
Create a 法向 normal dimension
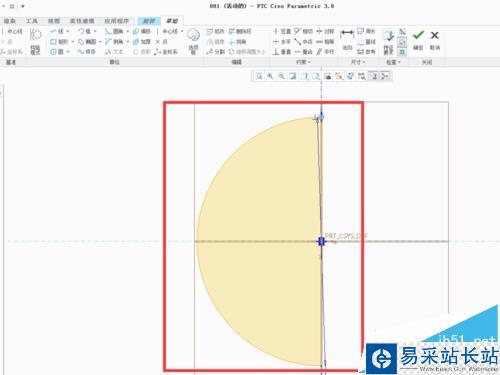tap(347, 40)
